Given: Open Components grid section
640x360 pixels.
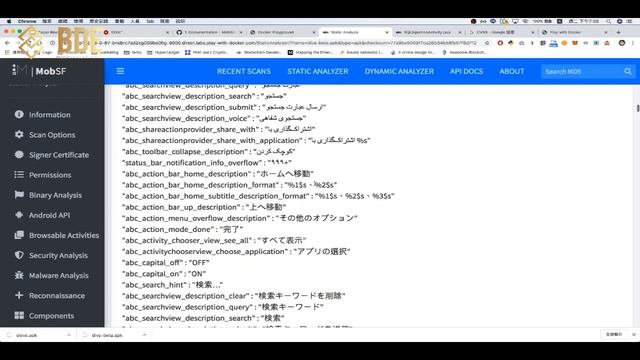Looking at the screenshot, I should click(x=44, y=316).
